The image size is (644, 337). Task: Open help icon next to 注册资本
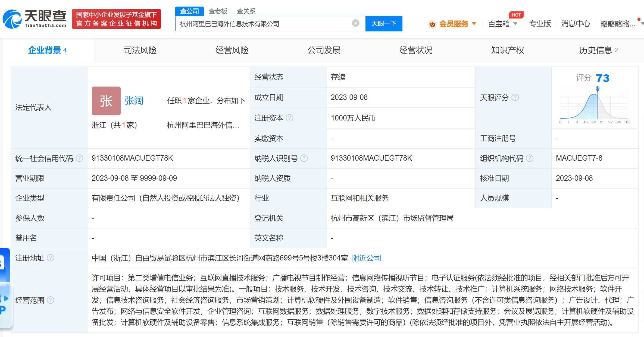[290, 118]
